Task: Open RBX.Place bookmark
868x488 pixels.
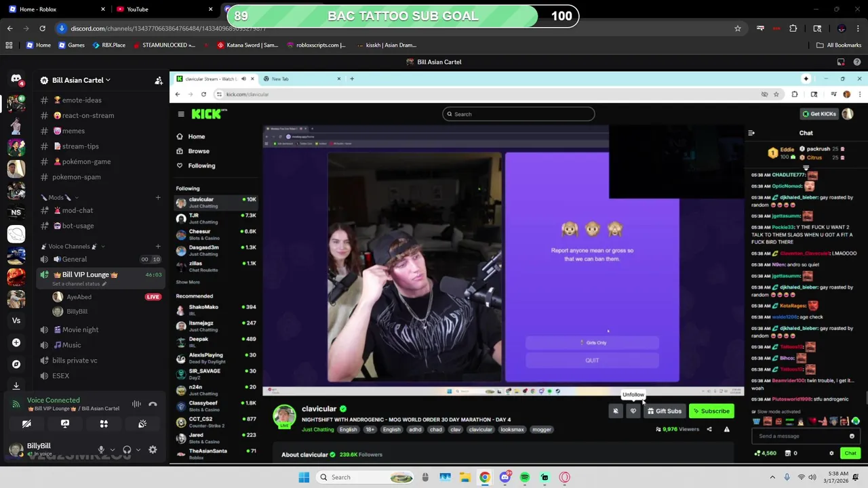Action: point(108,45)
